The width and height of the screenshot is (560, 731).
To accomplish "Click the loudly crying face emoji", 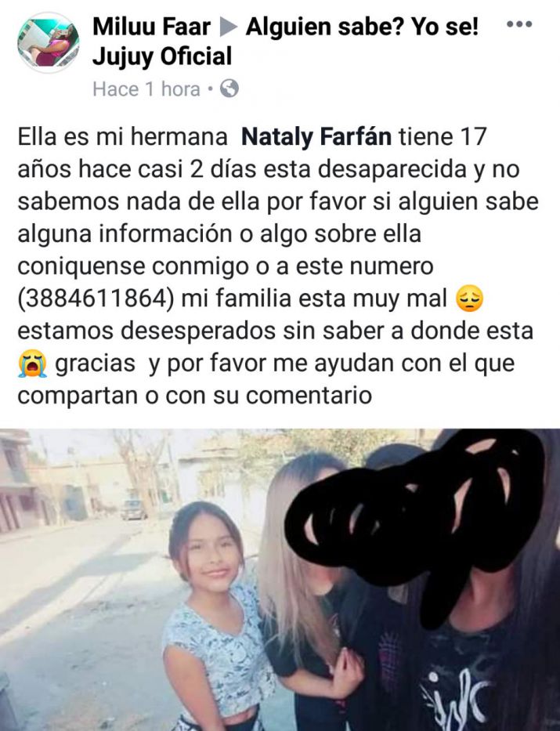I will coord(33,364).
